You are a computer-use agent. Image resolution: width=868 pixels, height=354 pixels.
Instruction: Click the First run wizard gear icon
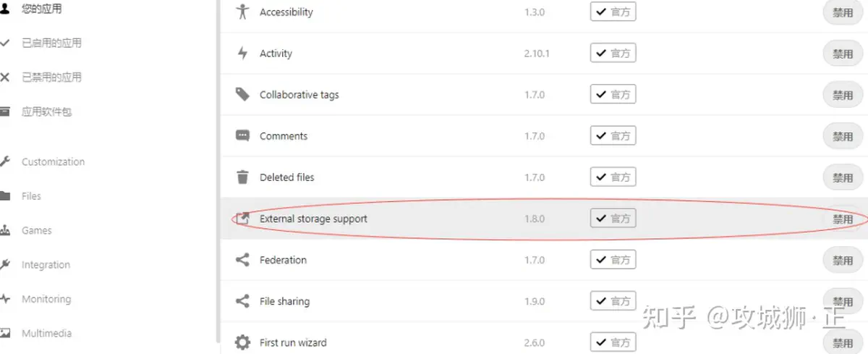click(x=243, y=342)
